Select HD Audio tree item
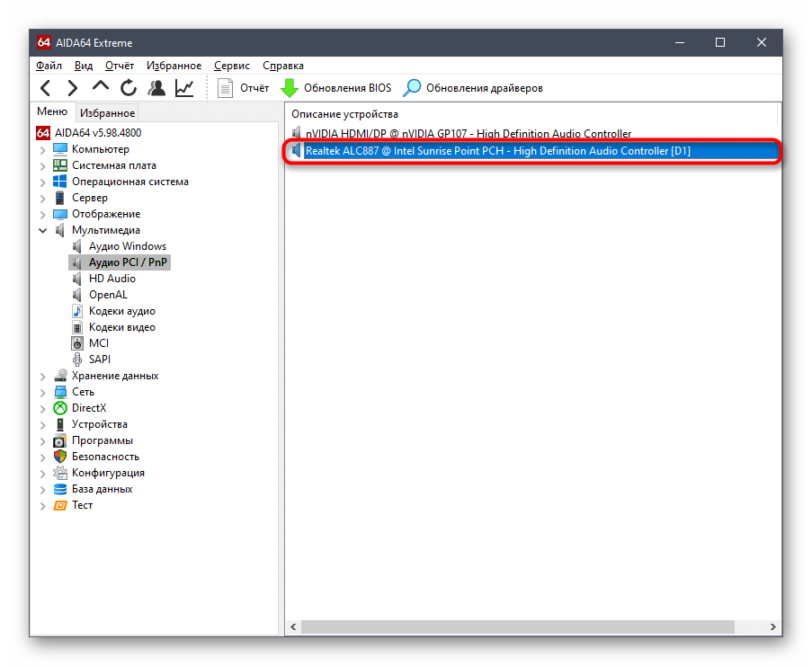The image size is (812, 666). coord(112,279)
